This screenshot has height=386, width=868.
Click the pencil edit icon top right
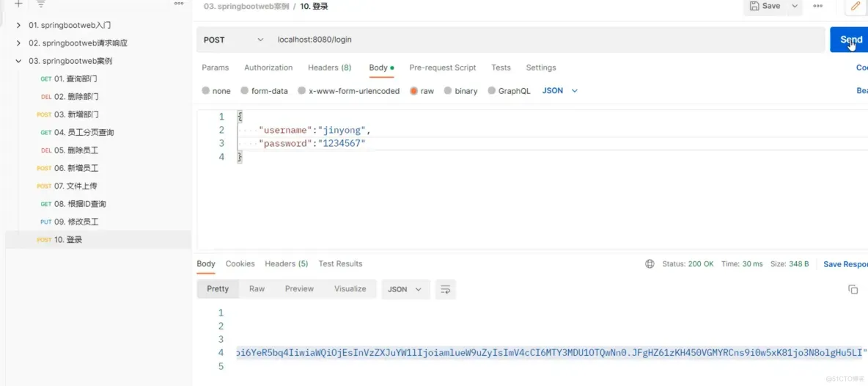click(856, 6)
